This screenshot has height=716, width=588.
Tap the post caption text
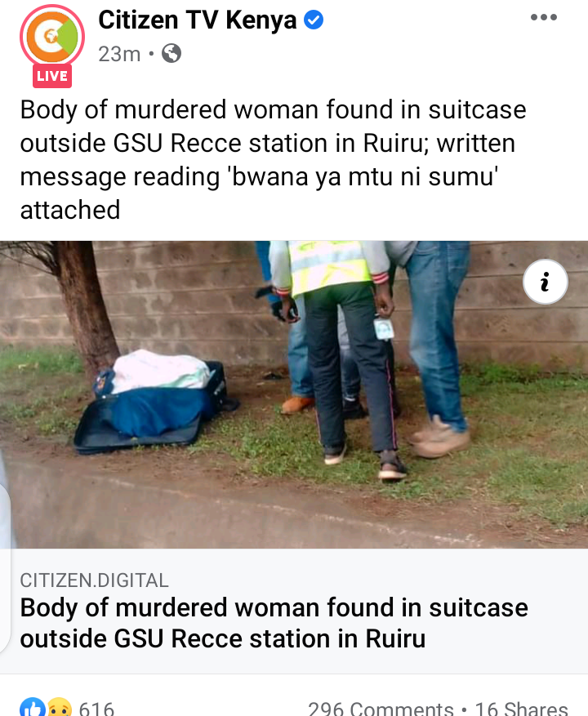274,160
